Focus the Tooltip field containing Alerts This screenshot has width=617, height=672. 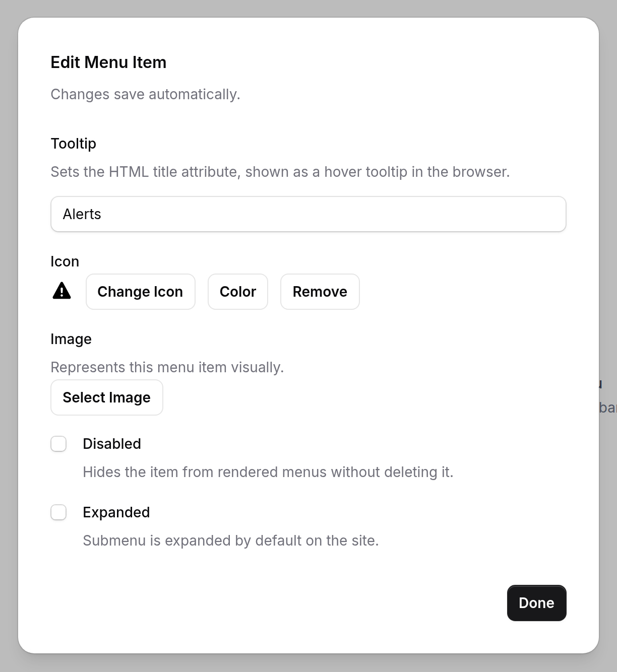tap(308, 214)
